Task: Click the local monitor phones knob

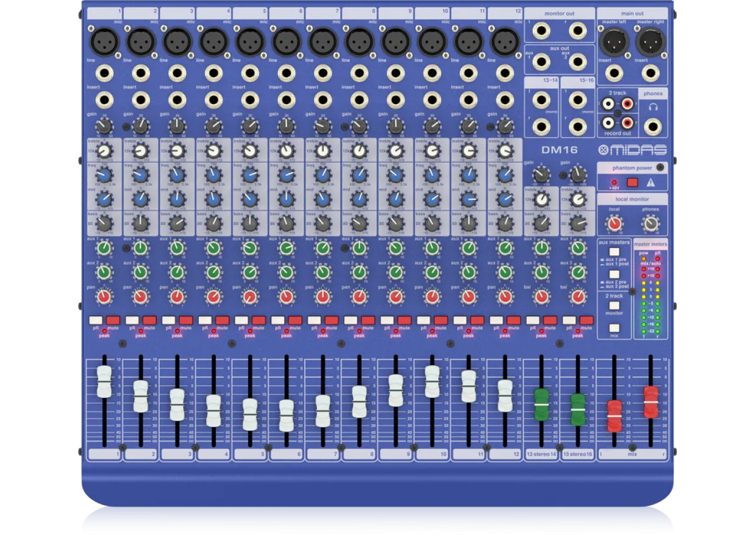Action: (x=651, y=224)
